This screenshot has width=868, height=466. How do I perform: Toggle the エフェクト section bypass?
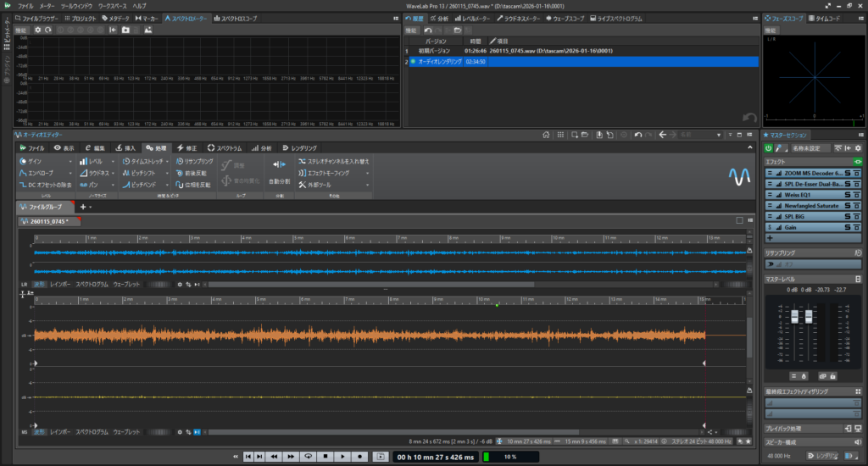858,161
